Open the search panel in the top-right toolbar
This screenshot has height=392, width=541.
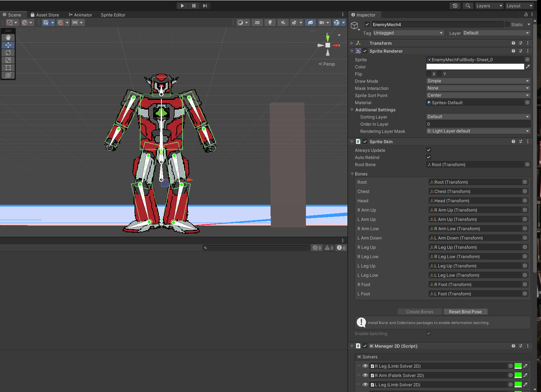(468, 6)
